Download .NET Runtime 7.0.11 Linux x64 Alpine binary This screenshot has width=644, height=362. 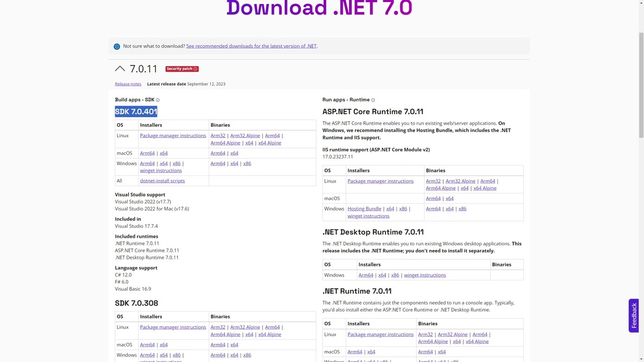coord(477,341)
